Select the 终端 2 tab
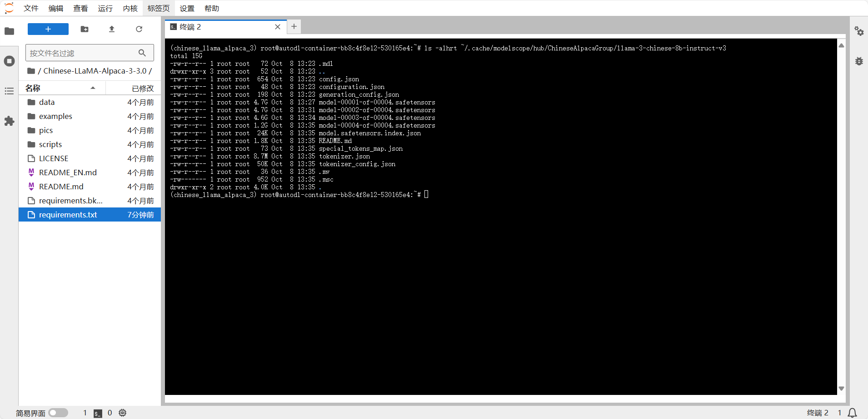868x419 pixels. (225, 27)
